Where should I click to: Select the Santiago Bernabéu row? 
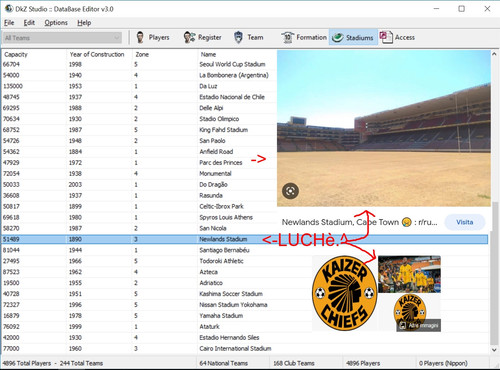(245, 250)
